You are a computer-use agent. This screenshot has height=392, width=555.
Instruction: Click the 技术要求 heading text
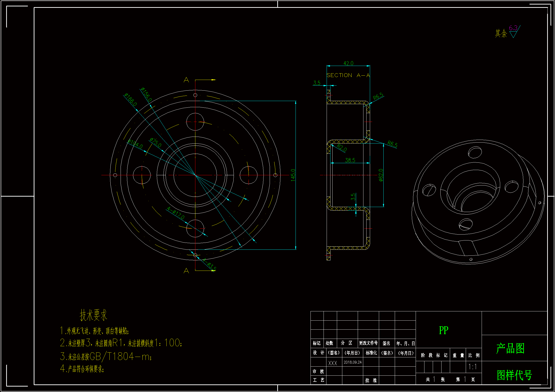tap(93, 315)
